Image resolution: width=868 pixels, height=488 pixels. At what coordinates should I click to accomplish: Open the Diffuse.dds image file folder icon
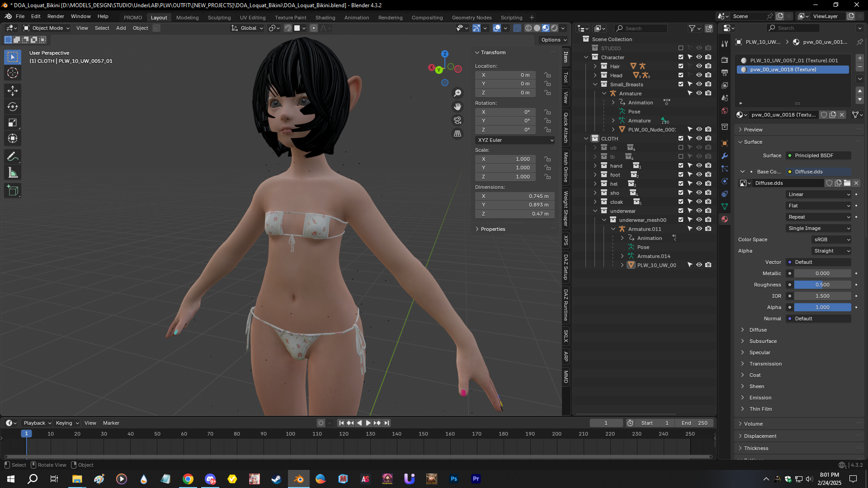click(847, 183)
